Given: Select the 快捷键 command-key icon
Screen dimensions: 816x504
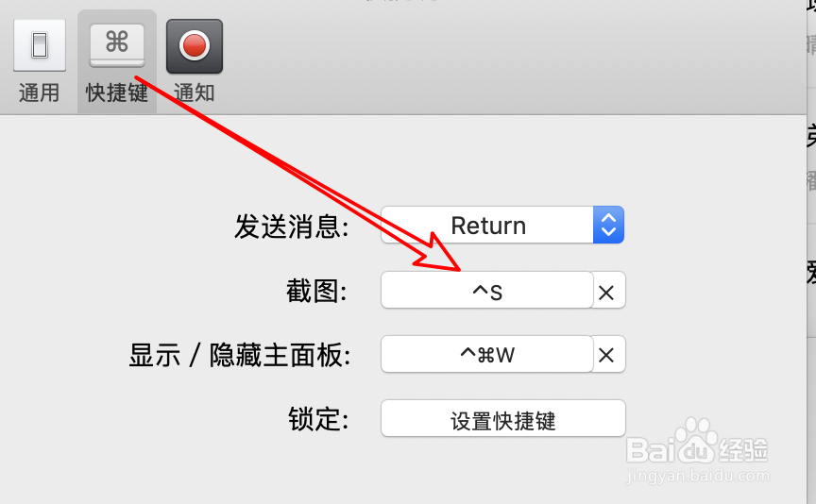Looking at the screenshot, I should (117, 45).
